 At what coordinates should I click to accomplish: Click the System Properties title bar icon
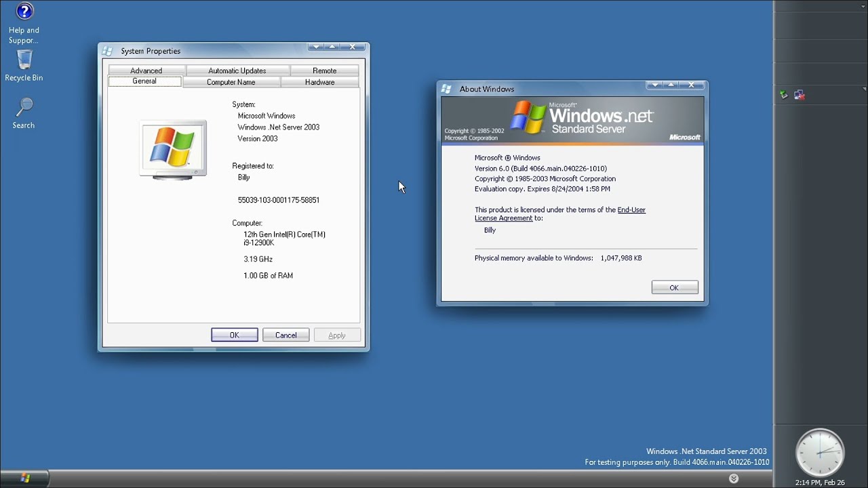[107, 51]
